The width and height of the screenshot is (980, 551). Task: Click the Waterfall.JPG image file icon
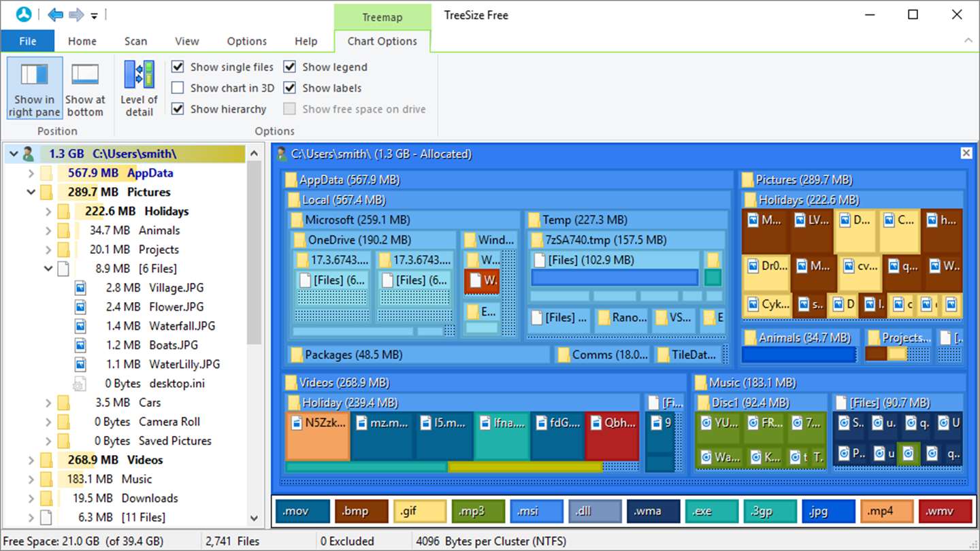click(x=80, y=326)
